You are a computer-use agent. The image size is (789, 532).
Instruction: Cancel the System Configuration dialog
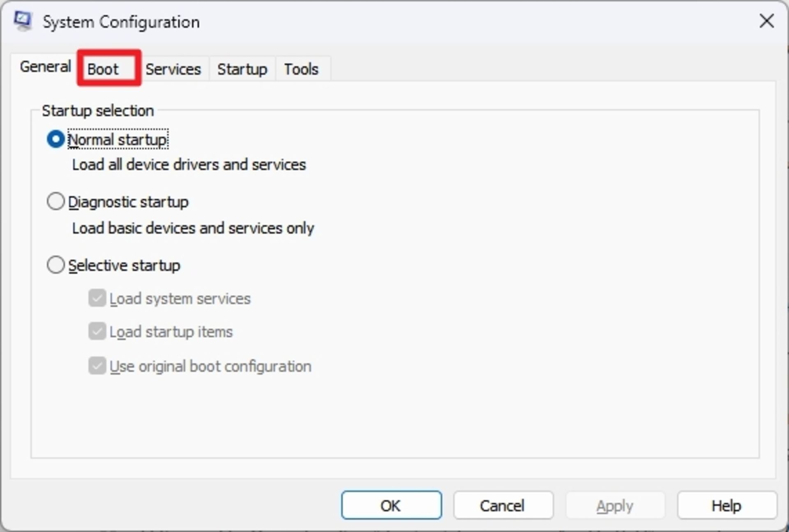(503, 505)
